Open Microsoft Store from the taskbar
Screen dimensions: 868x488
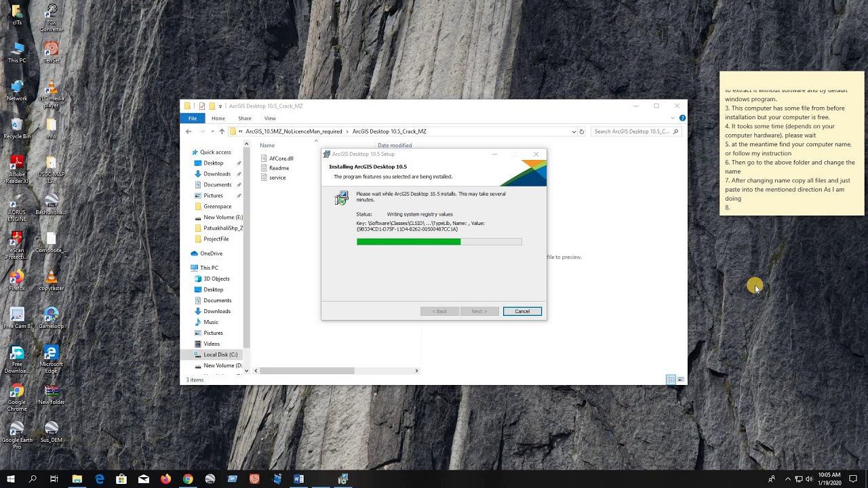point(121,479)
